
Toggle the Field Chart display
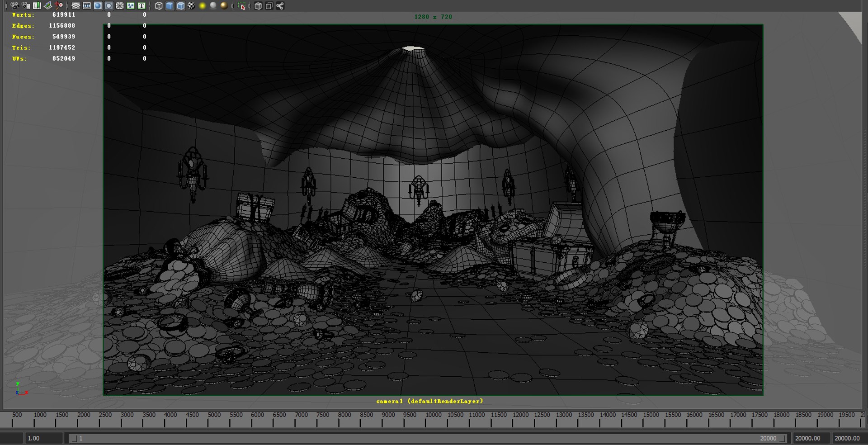(119, 5)
